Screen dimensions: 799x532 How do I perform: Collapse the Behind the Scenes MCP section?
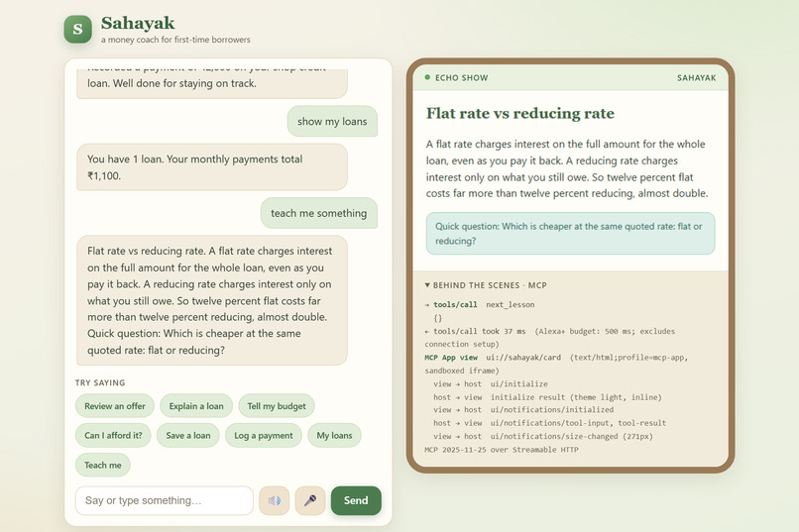[x=486, y=285]
